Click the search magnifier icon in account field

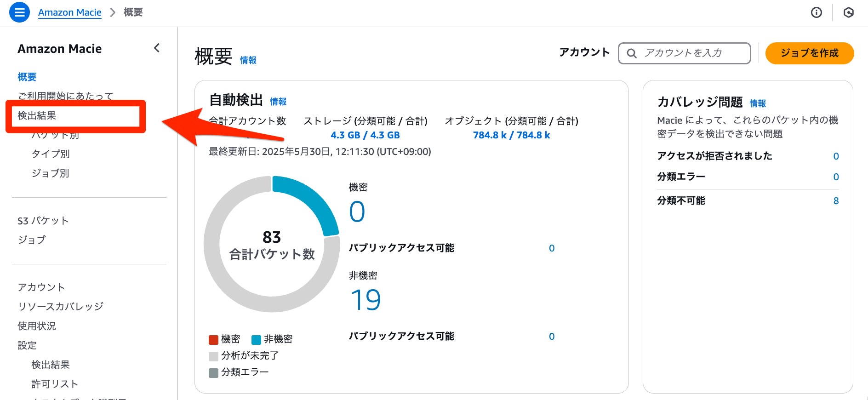(x=632, y=53)
